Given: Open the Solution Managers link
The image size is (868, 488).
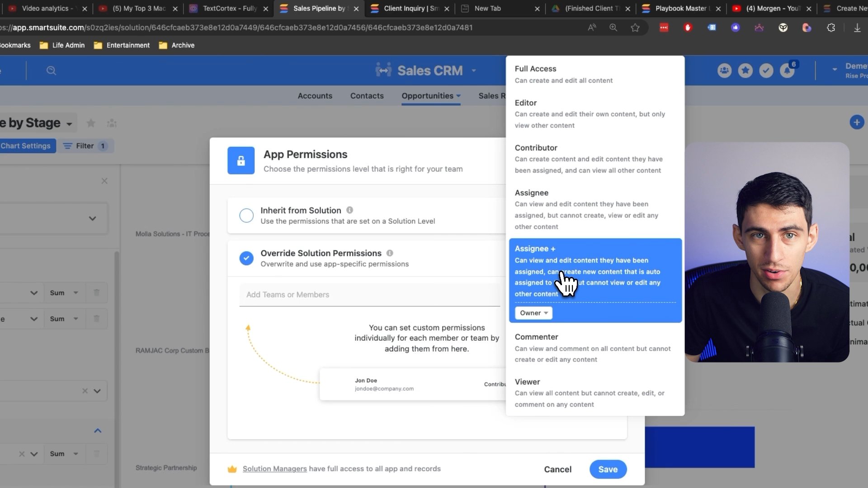Looking at the screenshot, I should [274, 469].
